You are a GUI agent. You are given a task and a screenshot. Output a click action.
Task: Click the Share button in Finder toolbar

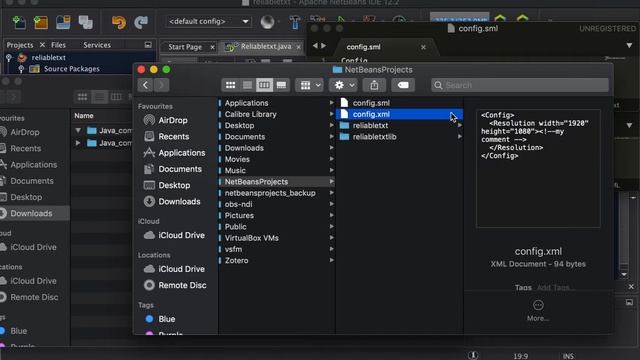click(x=374, y=85)
